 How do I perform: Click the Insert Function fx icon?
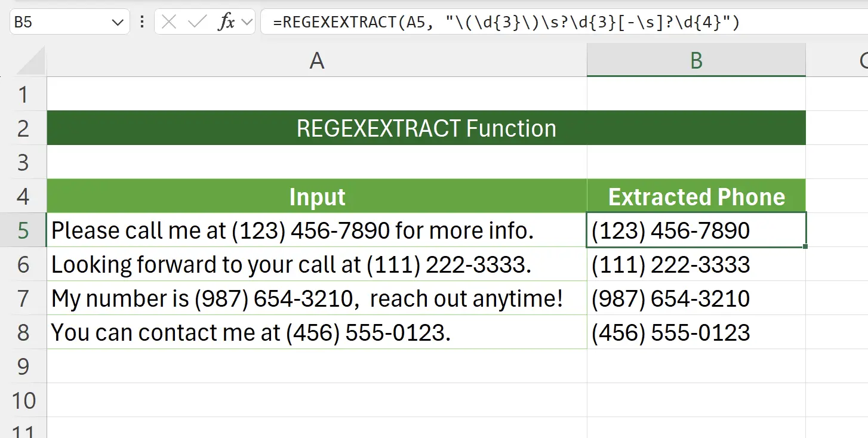pyautogui.click(x=229, y=21)
